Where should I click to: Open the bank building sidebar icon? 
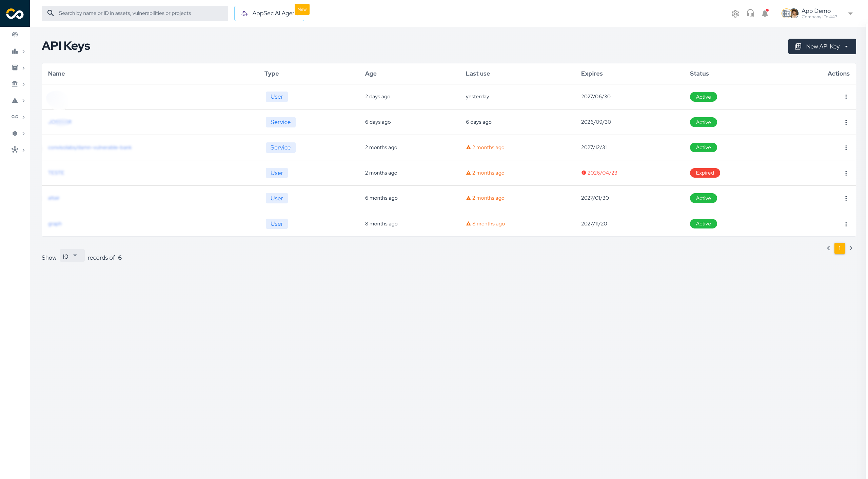click(x=15, y=84)
